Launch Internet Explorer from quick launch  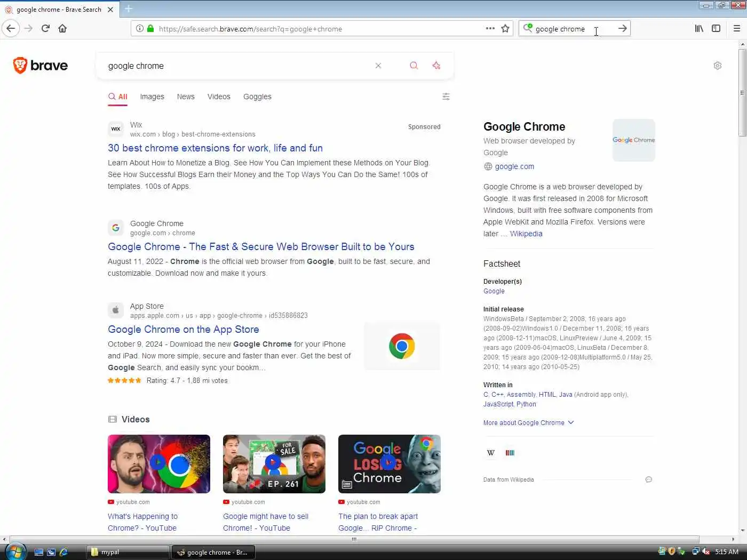coord(63,552)
